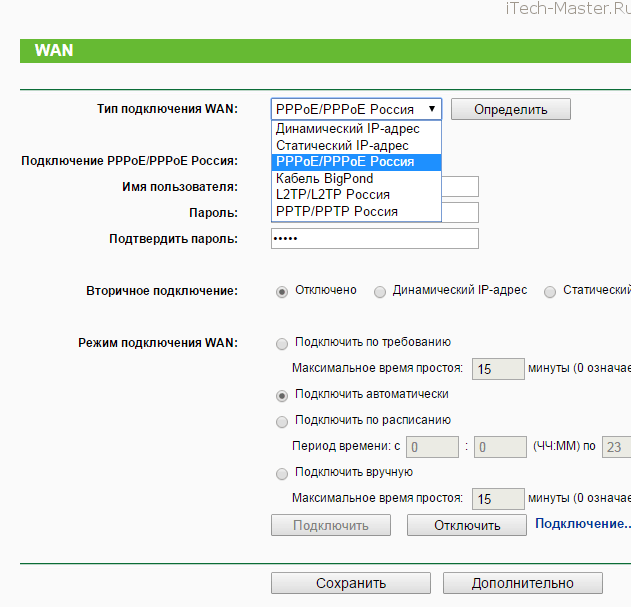Select 'Динамический IP-адрес' from dropdown list
The image size is (631, 607).
[x=347, y=129]
